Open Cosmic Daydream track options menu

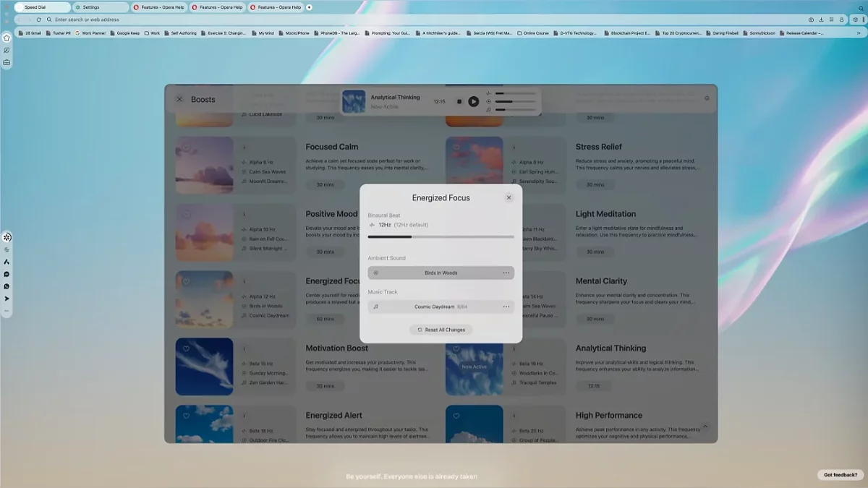coord(506,307)
